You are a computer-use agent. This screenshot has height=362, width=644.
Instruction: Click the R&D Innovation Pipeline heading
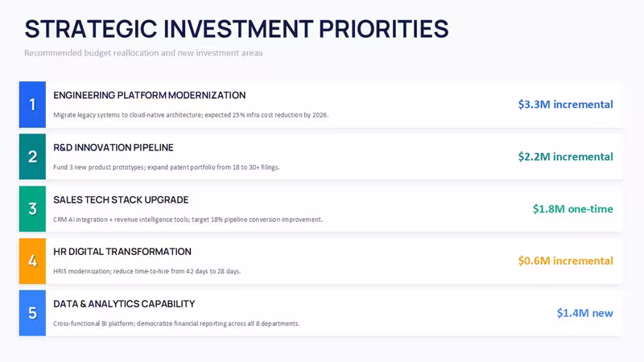[x=114, y=147]
